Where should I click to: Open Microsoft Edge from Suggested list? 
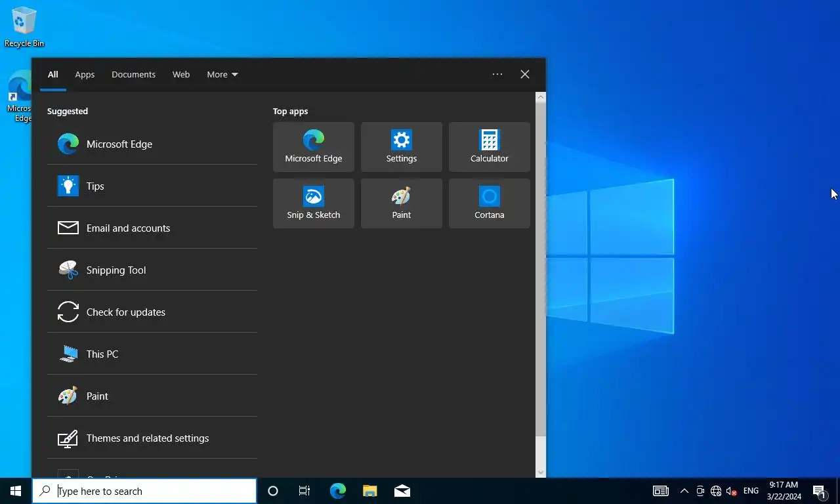coord(152,144)
